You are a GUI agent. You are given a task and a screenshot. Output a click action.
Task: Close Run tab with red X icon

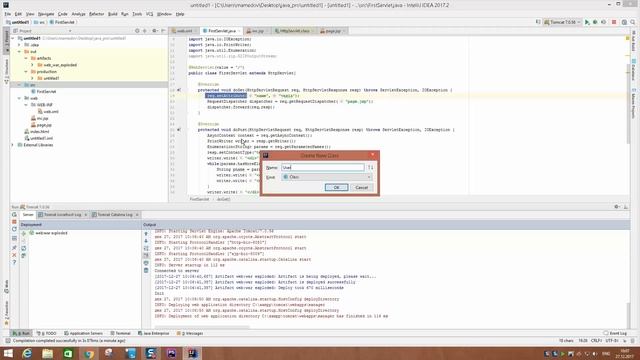[x=14, y=255]
